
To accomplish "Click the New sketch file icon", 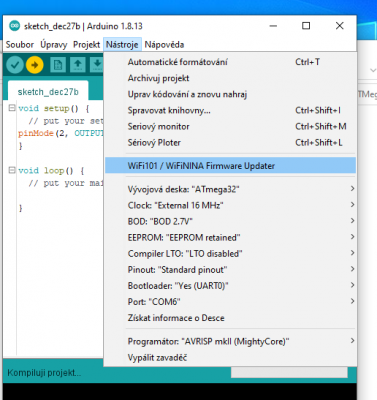I will [x=58, y=65].
